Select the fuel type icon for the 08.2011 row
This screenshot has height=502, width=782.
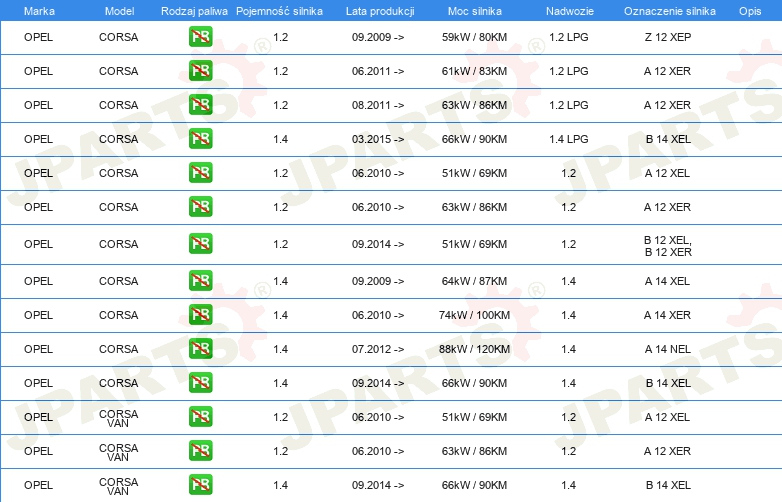click(x=200, y=106)
